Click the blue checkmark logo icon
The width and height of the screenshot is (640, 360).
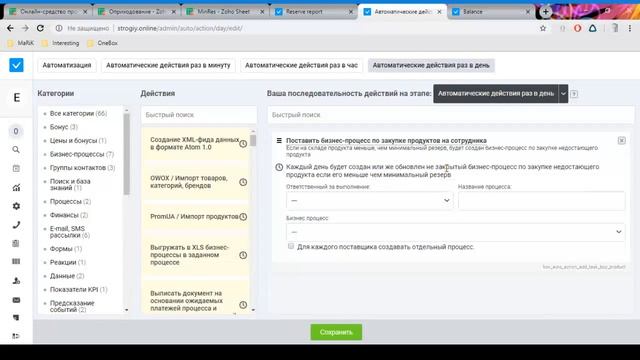pyautogui.click(x=16, y=65)
